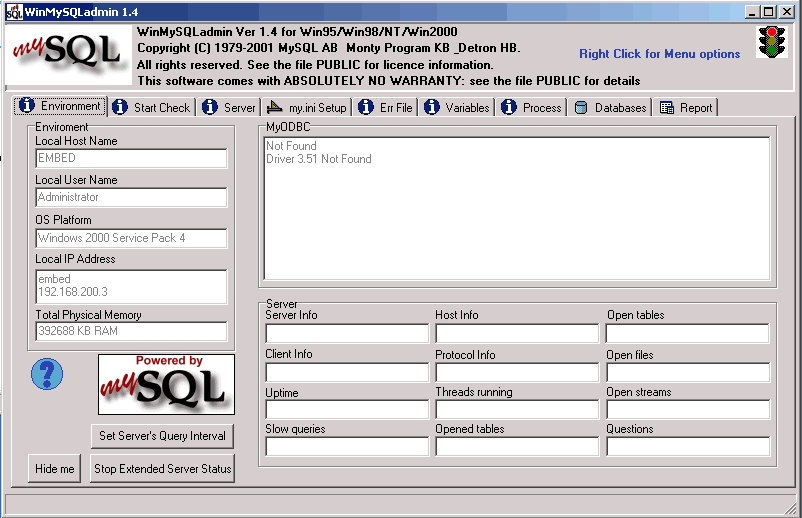The width and height of the screenshot is (802, 518).
Task: Open the my.ini Setup tab
Action: coord(307,107)
